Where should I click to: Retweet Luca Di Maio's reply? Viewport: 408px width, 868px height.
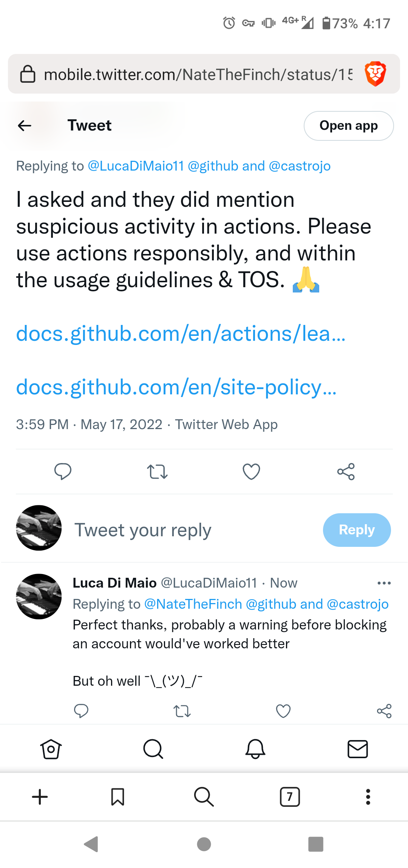click(182, 711)
